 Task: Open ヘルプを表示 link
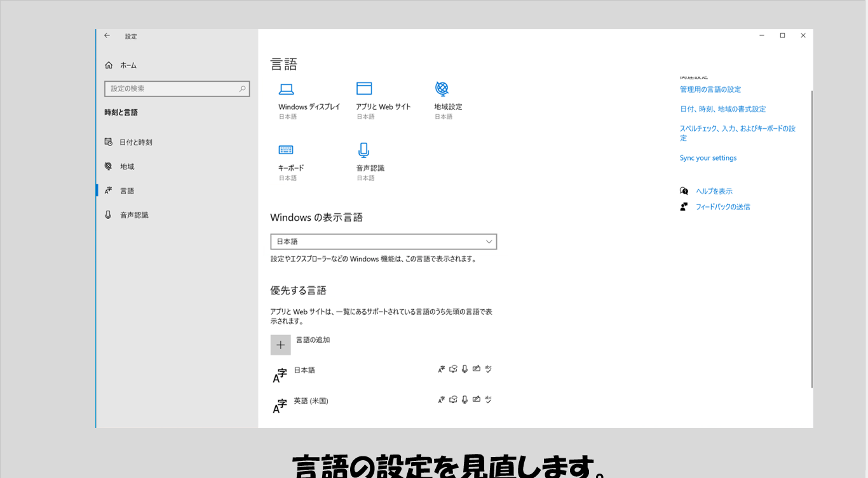click(714, 191)
